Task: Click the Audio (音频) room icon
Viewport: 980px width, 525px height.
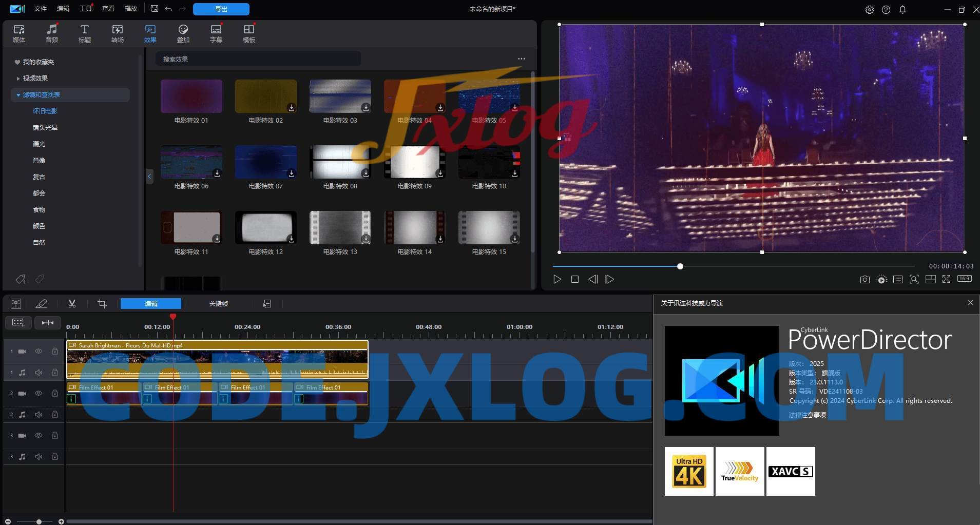Action: pyautogui.click(x=52, y=33)
